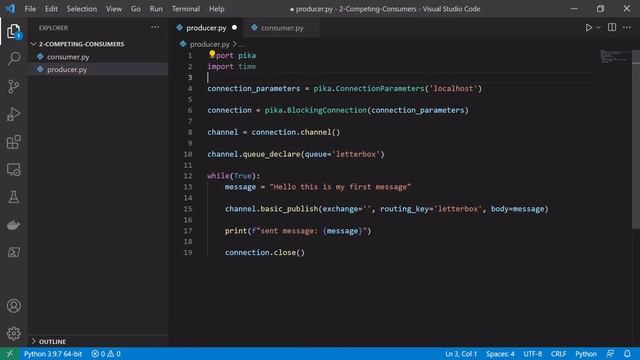640x360 pixels.
Task: Click connection.close() on line 19
Action: click(x=264, y=252)
